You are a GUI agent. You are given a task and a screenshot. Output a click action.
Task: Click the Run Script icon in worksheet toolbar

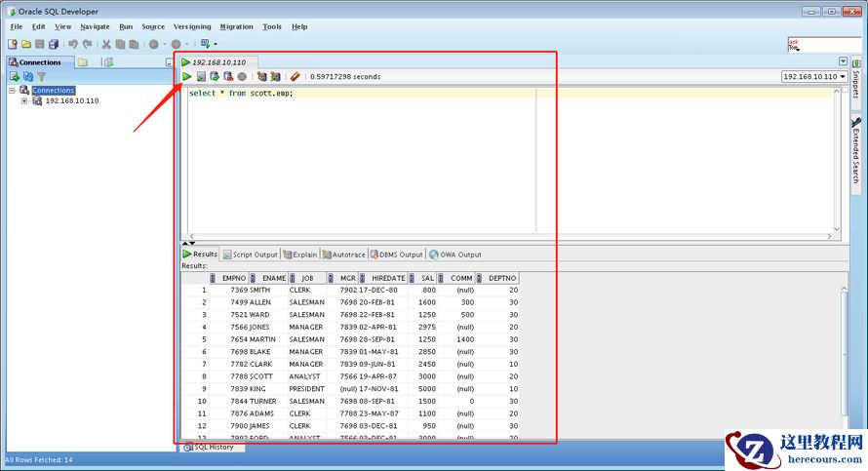click(201, 76)
